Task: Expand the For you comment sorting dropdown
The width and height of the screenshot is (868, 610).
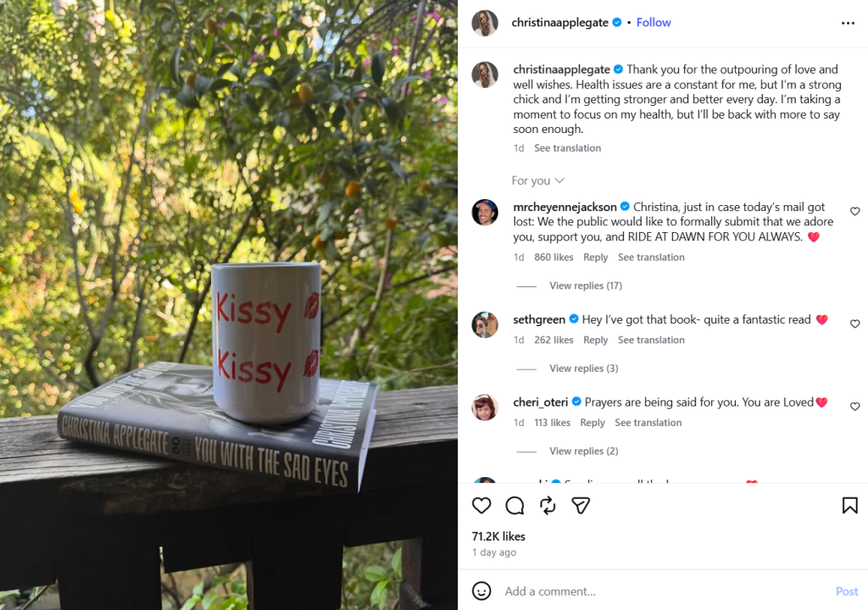Action: coord(537,180)
